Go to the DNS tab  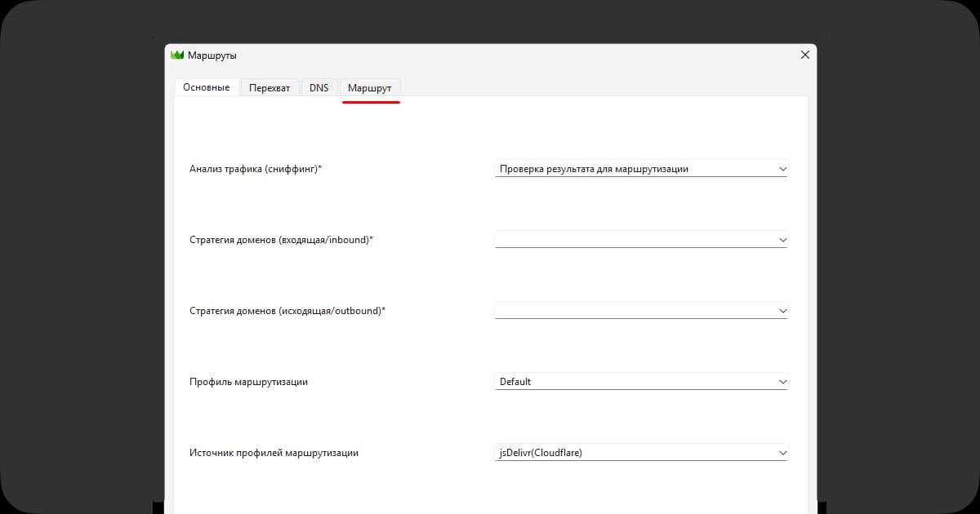click(x=318, y=88)
